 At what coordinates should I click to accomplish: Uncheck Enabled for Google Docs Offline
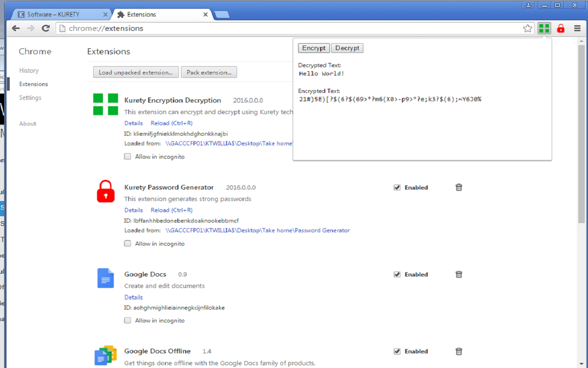[397, 351]
